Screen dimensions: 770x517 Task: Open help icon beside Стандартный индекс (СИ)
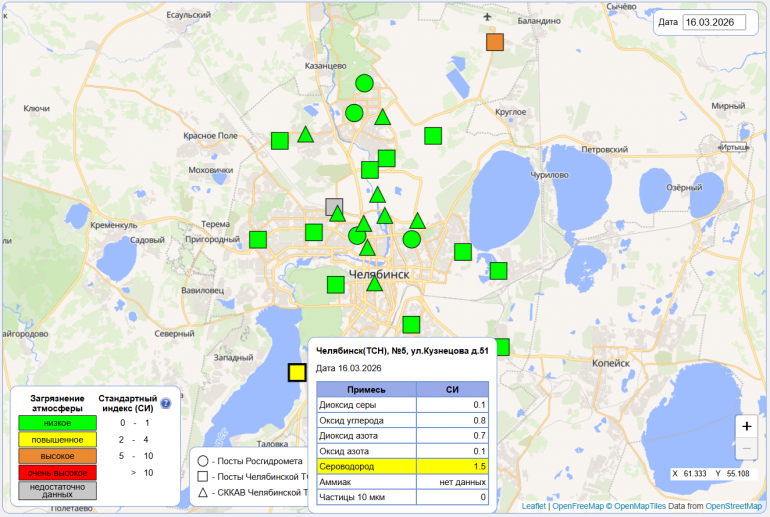pos(166,404)
